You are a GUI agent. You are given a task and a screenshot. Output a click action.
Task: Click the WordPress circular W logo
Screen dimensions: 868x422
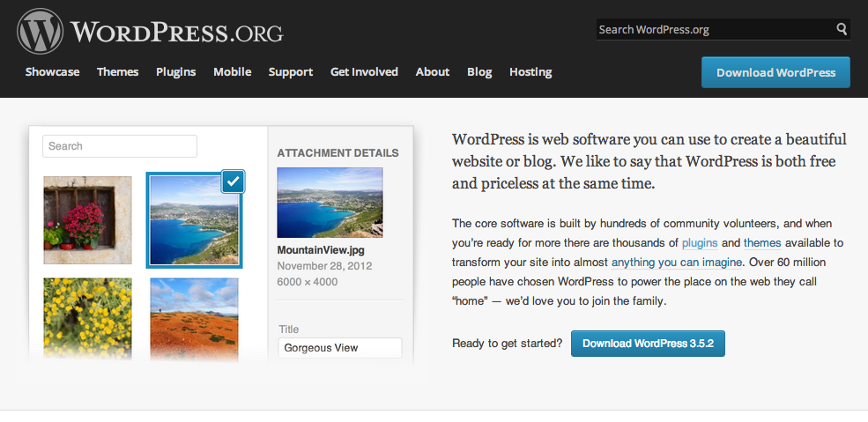tap(40, 31)
